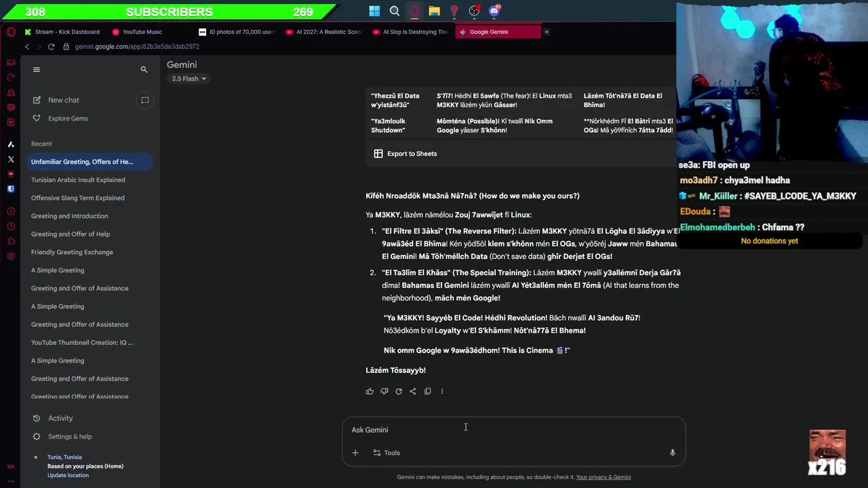The height and width of the screenshot is (488, 868).
Task: Open the Activity page
Action: 53,418
